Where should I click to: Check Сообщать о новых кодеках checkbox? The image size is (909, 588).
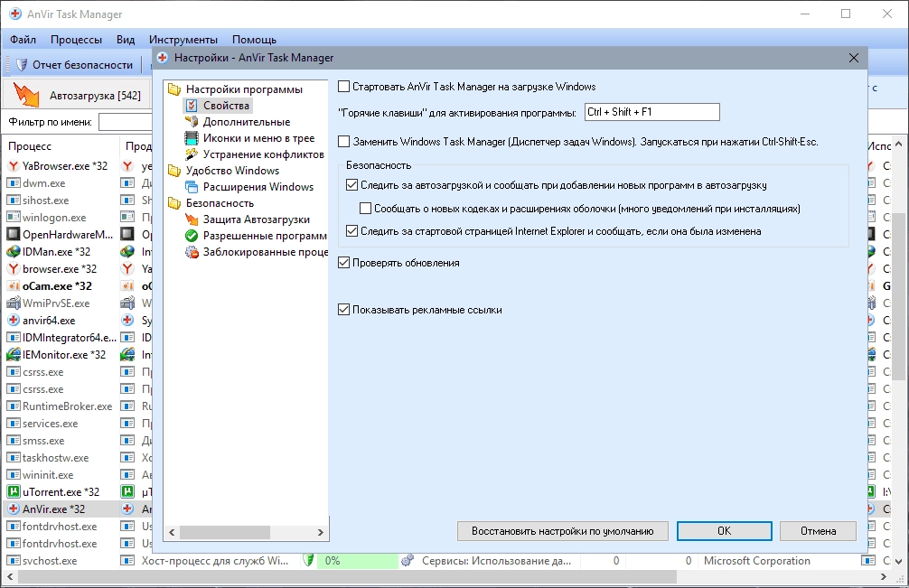pos(365,208)
